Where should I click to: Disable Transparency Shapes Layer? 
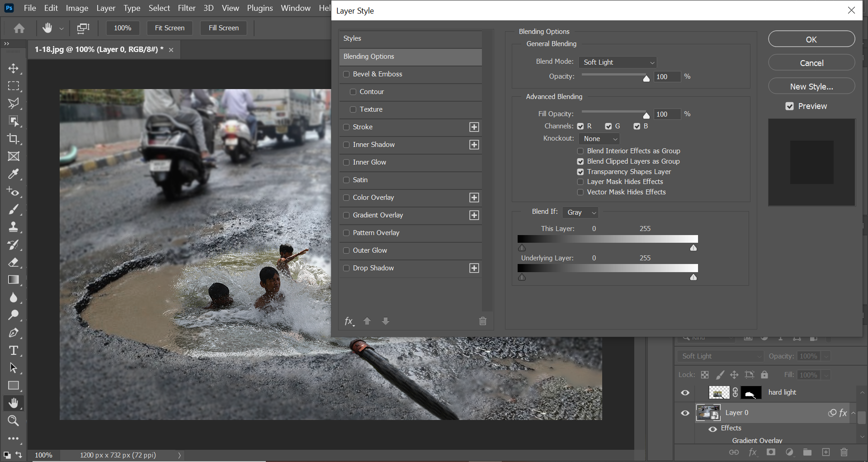point(580,172)
